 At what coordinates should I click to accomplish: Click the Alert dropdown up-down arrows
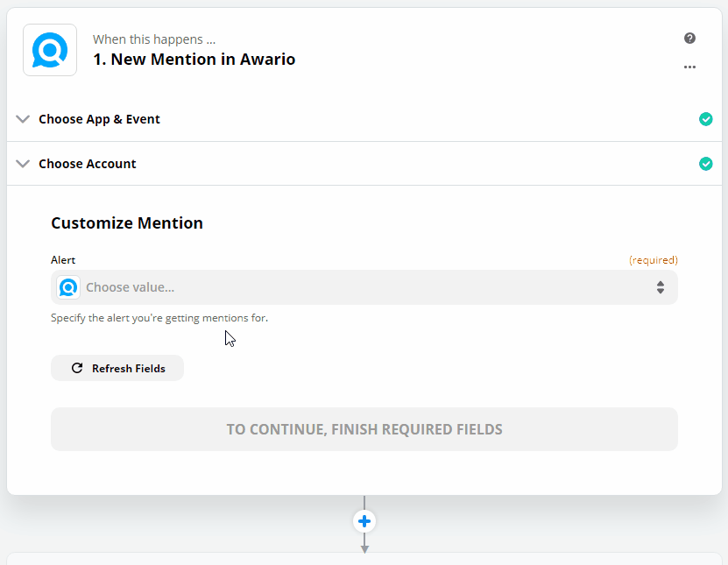coord(661,287)
